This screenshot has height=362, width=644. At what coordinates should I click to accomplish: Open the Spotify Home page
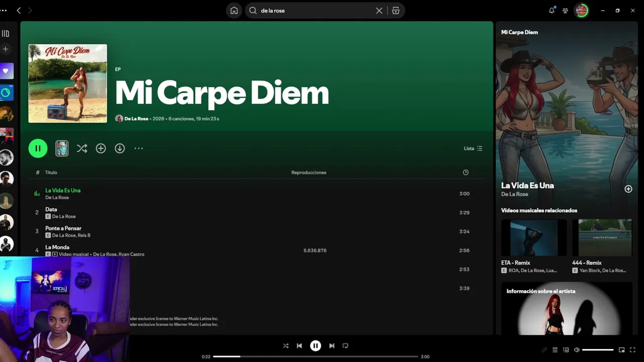[x=234, y=11]
